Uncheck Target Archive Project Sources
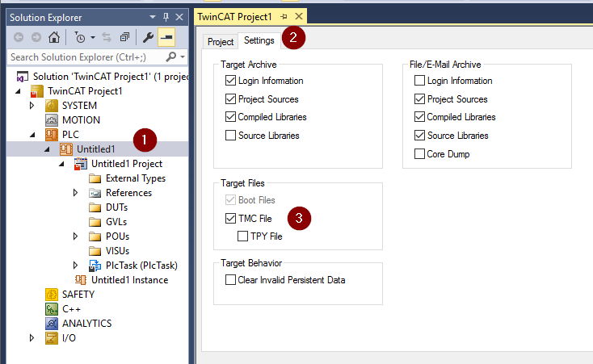The width and height of the screenshot is (593, 364). (x=230, y=99)
